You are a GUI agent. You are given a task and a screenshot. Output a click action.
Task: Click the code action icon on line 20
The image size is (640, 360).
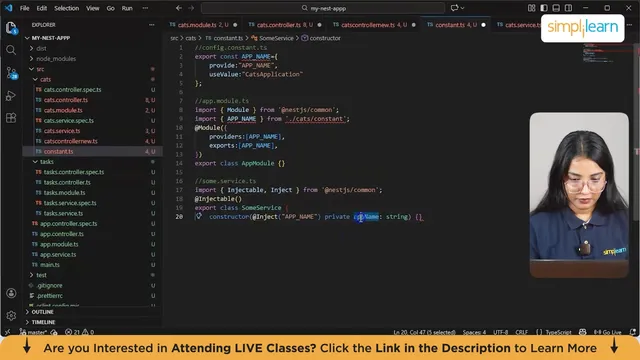[x=198, y=216]
